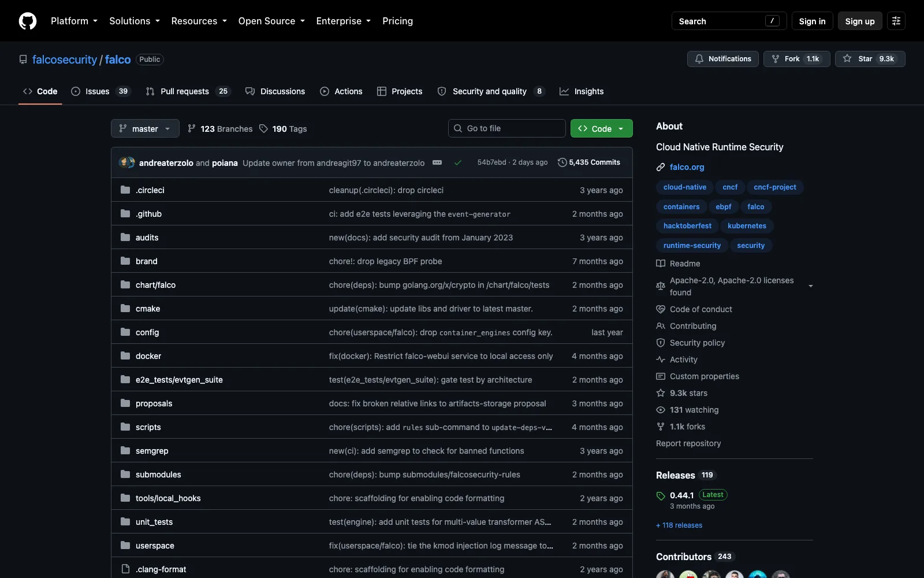The image size is (924, 578).
Task: Open the Pricing link
Action: 397,21
